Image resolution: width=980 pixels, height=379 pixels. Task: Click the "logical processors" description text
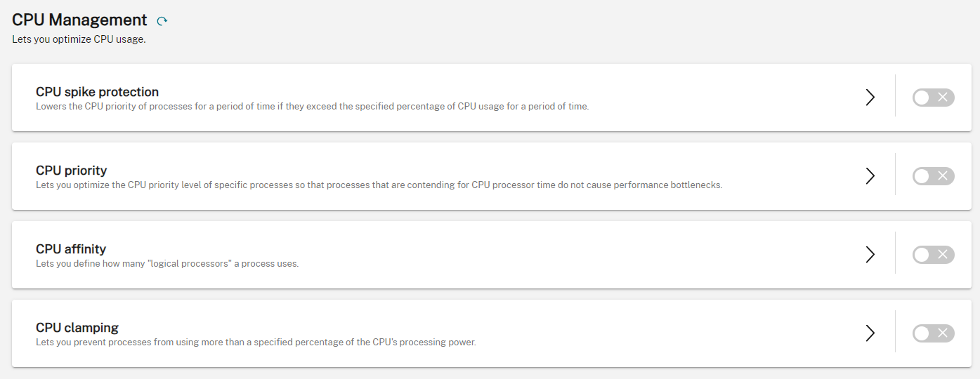[x=167, y=264]
